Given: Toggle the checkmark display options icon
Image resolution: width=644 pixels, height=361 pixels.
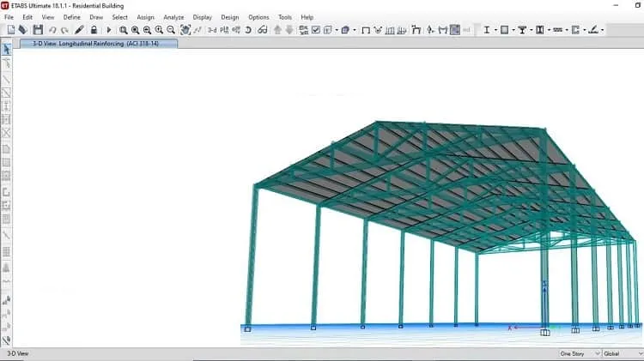Looking at the screenshot, I should [315, 30].
